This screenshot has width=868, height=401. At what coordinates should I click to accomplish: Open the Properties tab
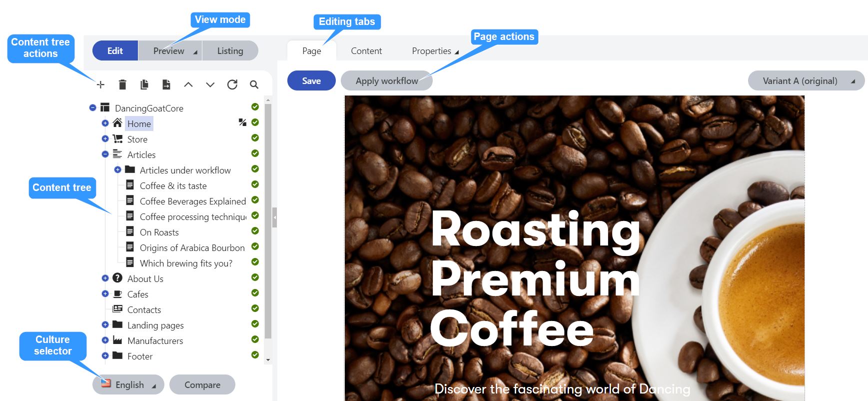click(432, 51)
